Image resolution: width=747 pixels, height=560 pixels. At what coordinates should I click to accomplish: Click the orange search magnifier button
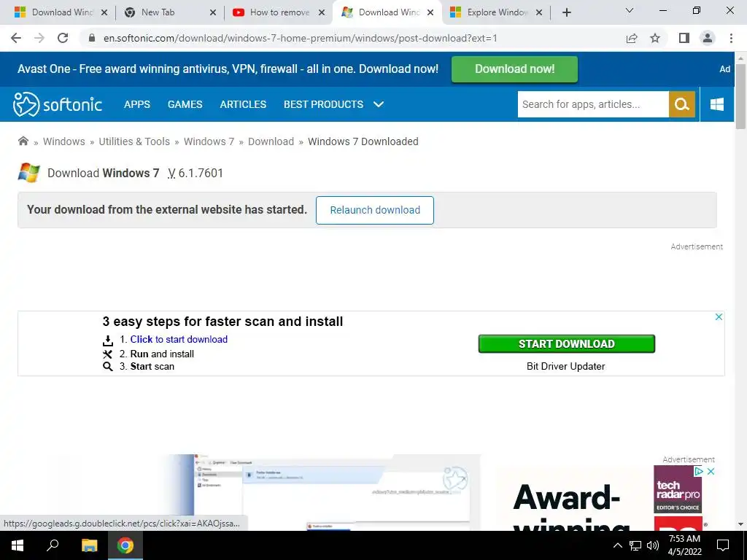[682, 104]
